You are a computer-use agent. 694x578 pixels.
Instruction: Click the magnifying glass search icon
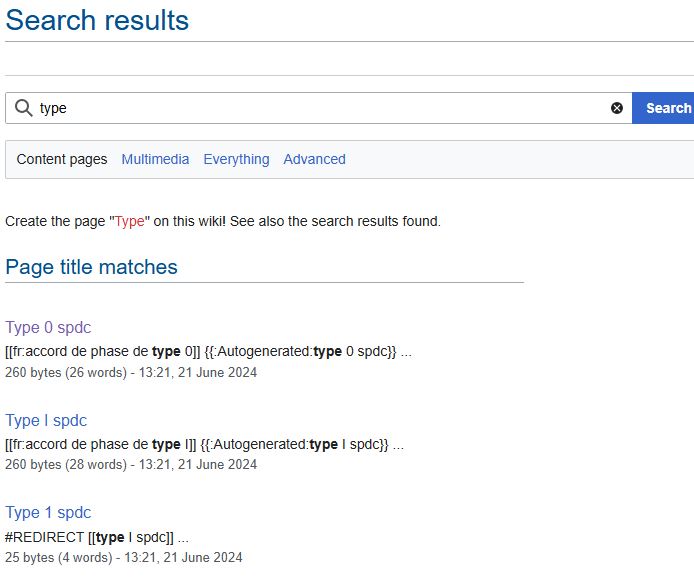point(23,108)
